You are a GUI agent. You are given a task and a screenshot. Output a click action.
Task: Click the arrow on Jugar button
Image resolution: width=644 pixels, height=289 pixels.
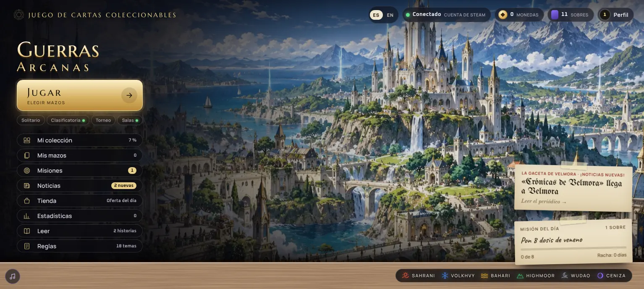[129, 95]
